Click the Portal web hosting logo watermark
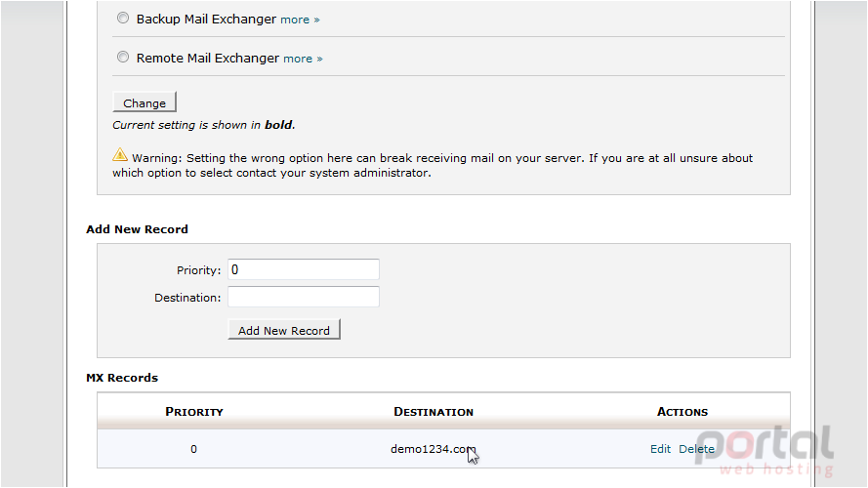The image size is (868, 488). tap(764, 451)
